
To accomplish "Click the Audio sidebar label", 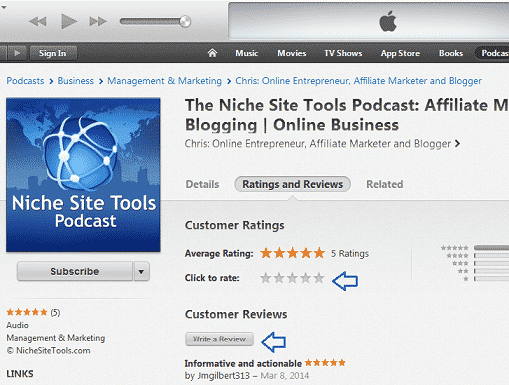I will pos(18,325).
